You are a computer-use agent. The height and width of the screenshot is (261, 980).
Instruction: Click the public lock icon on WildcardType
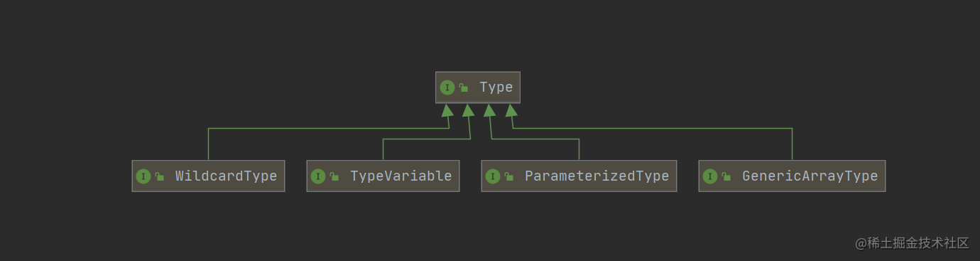pos(160,177)
